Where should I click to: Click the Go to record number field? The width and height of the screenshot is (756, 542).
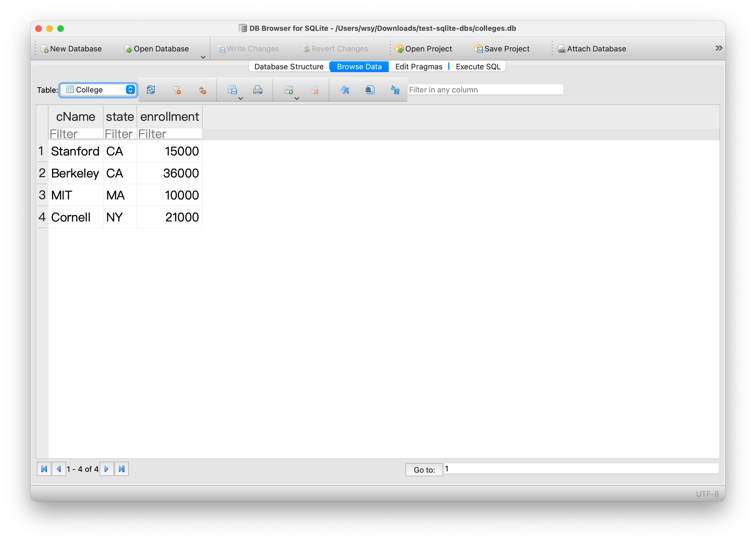click(x=581, y=469)
